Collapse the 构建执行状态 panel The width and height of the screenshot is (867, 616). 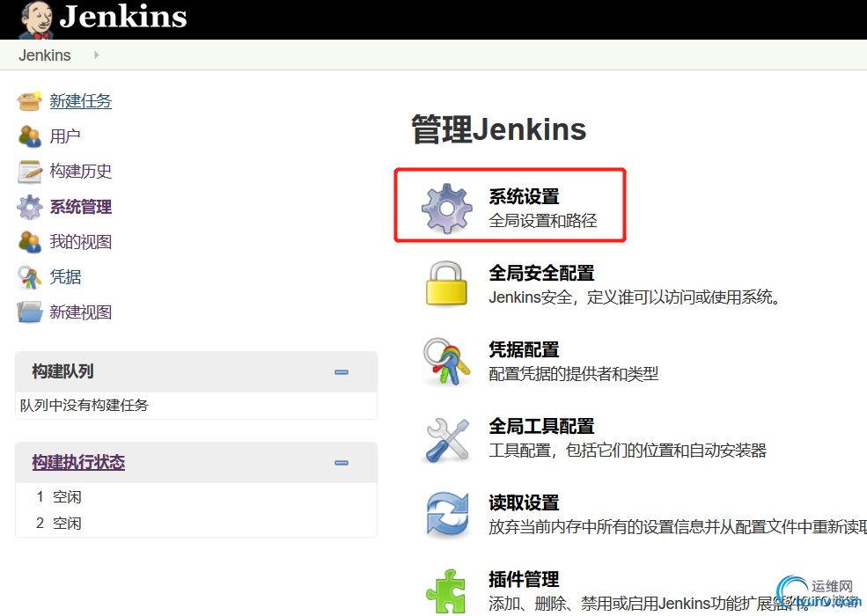342,463
